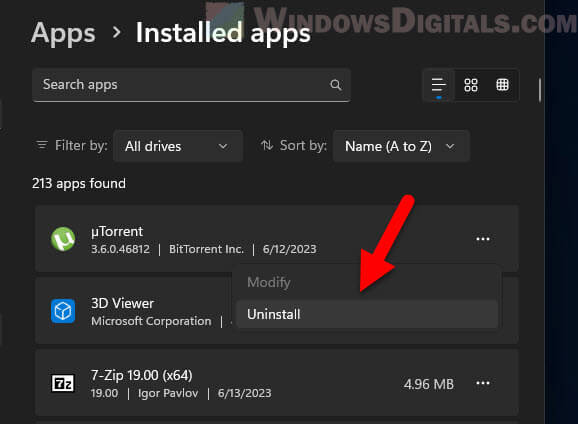The image size is (578, 424).
Task: Select the µTorrent app name
Action: 117,232
